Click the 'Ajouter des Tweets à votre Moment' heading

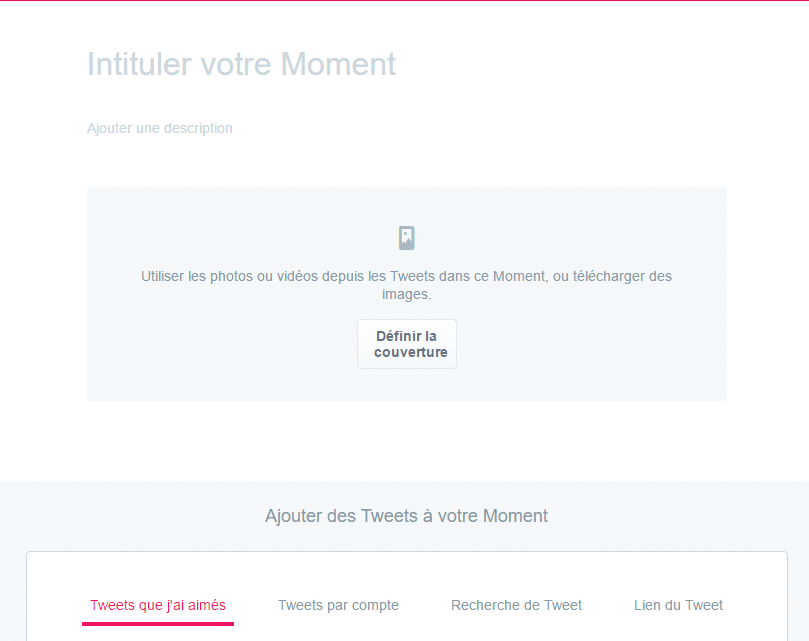coord(407,516)
